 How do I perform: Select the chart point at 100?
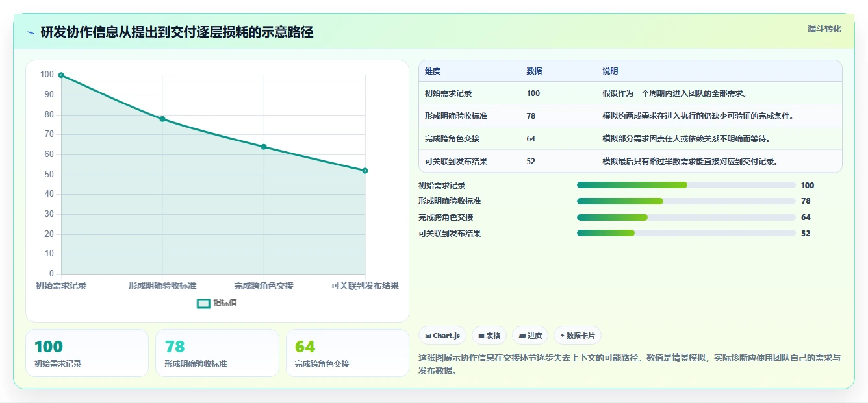click(x=61, y=75)
